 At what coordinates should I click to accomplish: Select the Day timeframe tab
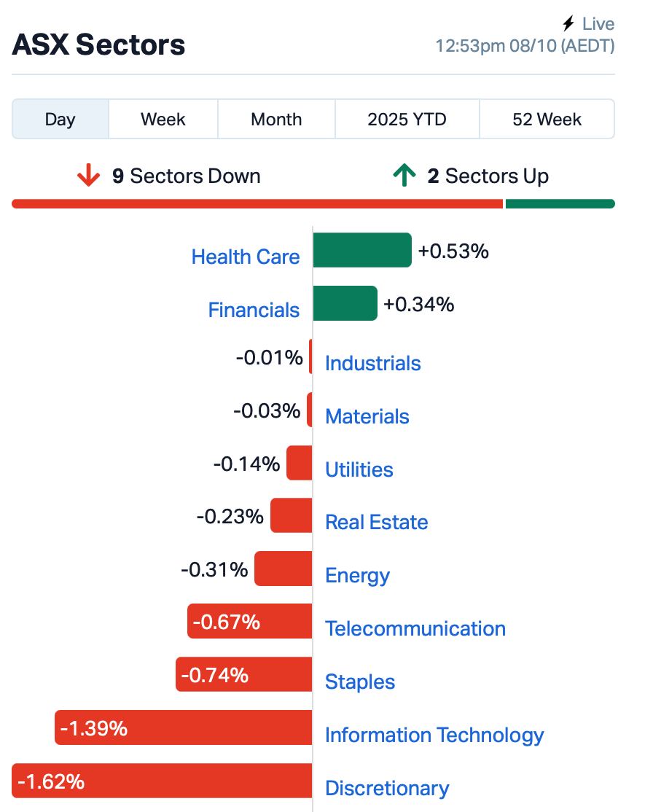[60, 119]
